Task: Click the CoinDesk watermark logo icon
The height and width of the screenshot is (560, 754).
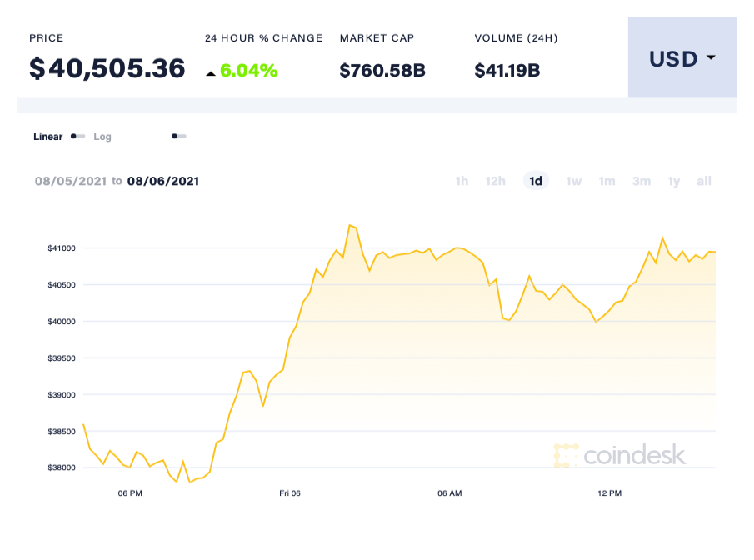Action: 566,455
